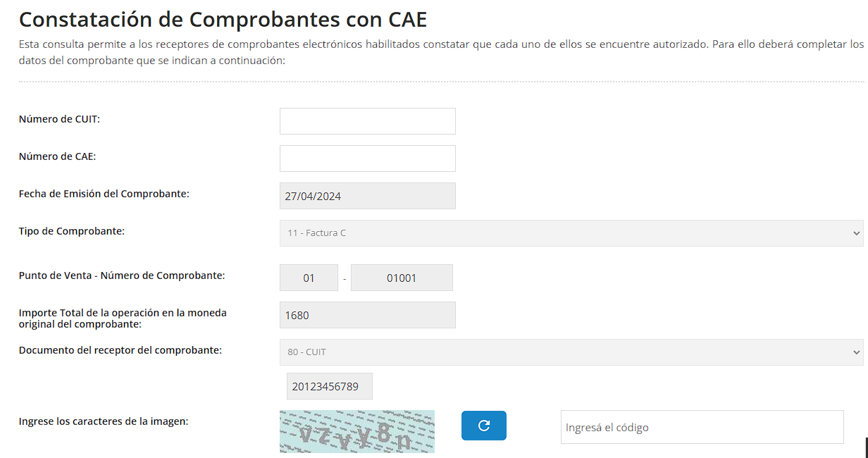This screenshot has height=458, width=868.
Task: Focus the "Ingresá el código" captcha input
Action: pos(702,427)
